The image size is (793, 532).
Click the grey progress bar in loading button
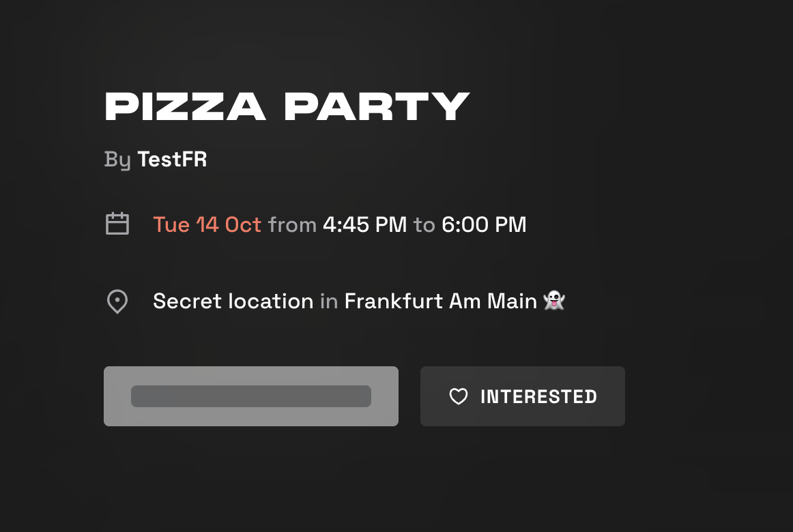[250, 396]
